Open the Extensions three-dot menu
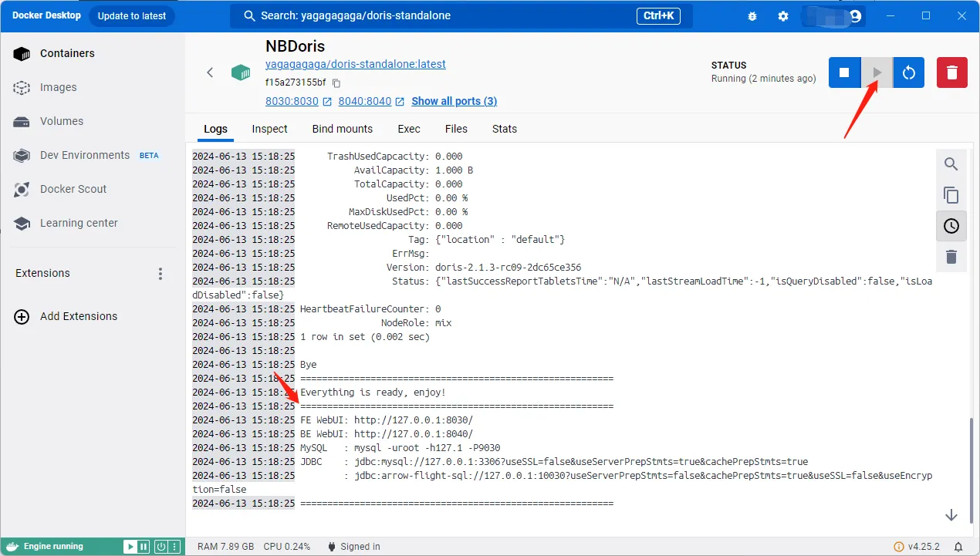The width and height of the screenshot is (980, 556). pos(161,274)
